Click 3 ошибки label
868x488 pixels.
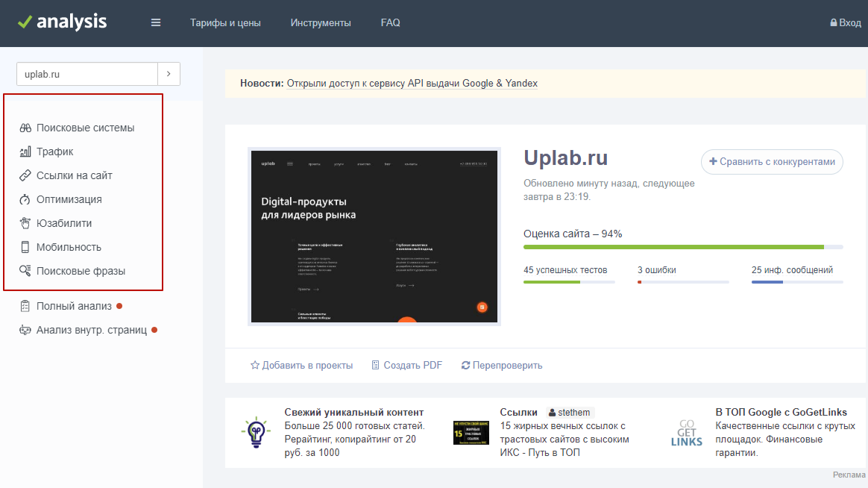click(656, 270)
